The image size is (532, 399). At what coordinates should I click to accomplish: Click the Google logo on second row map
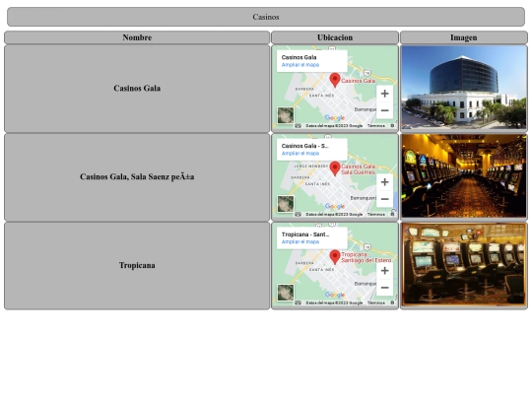pos(335,206)
